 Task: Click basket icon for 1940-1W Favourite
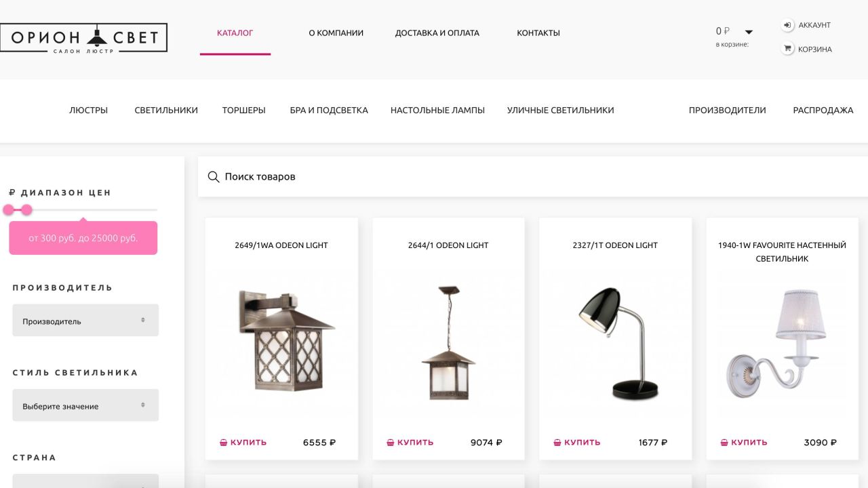coord(724,443)
